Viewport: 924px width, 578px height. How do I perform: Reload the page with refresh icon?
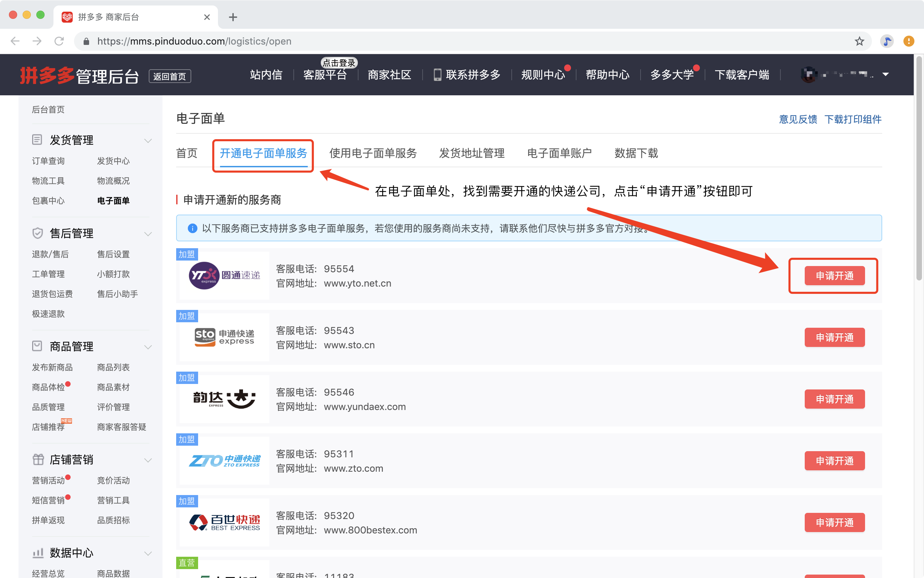click(59, 41)
